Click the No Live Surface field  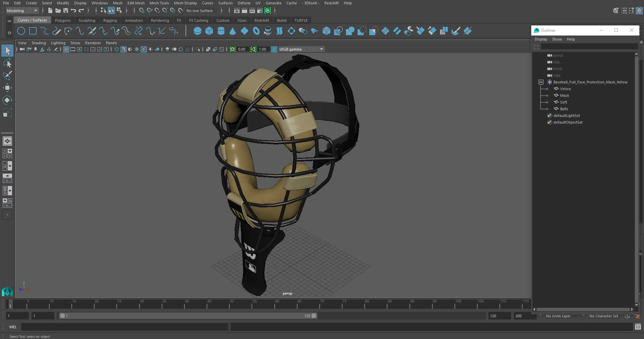202,11
